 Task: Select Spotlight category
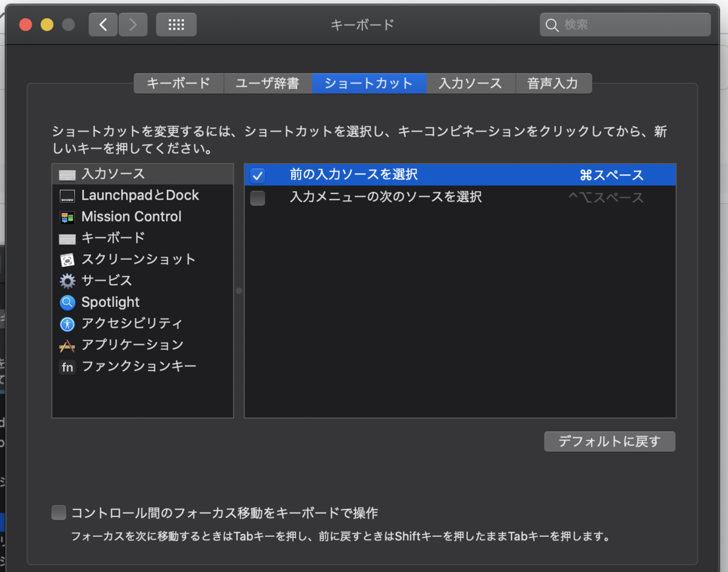click(x=143, y=302)
